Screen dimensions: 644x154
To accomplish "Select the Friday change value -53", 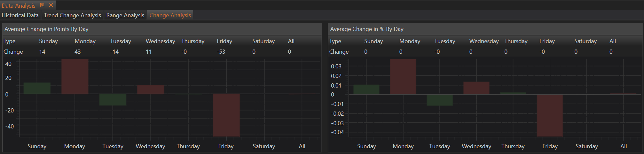I will (221, 52).
